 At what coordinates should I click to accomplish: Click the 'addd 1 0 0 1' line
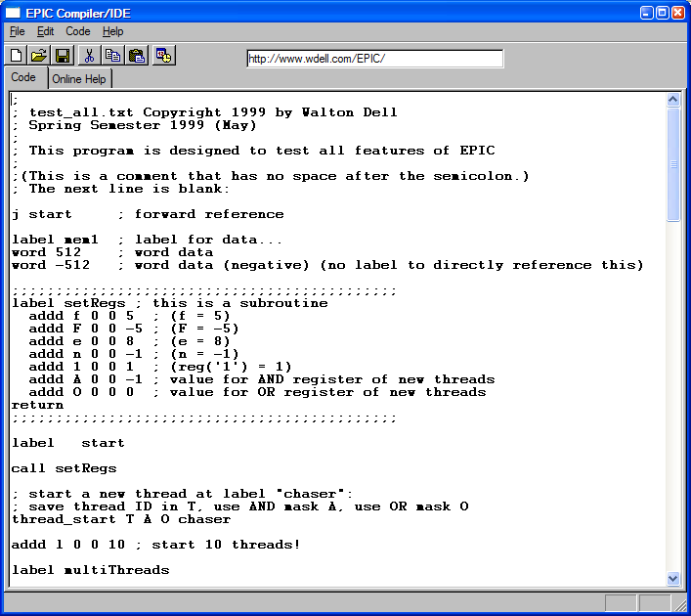click(x=160, y=367)
